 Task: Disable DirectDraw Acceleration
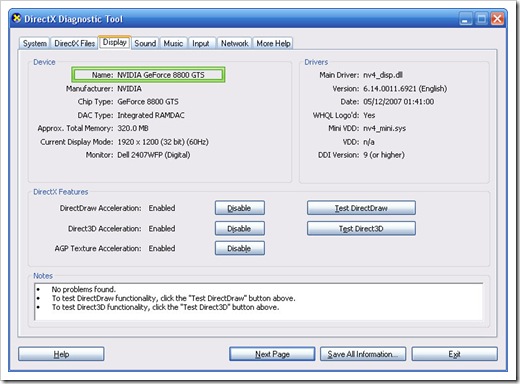click(240, 208)
